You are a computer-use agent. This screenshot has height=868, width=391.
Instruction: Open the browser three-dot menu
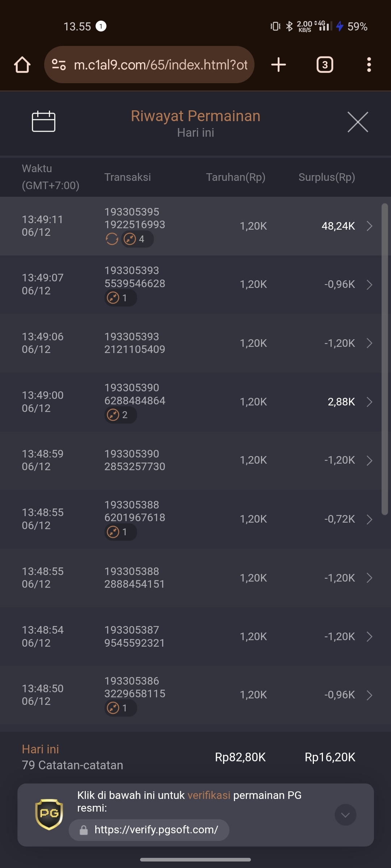[369, 65]
